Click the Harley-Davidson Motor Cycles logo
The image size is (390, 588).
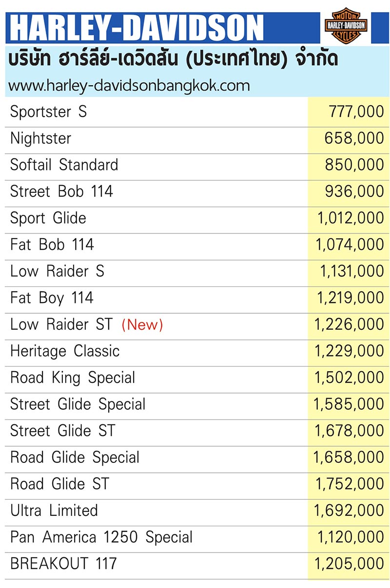[x=346, y=25]
